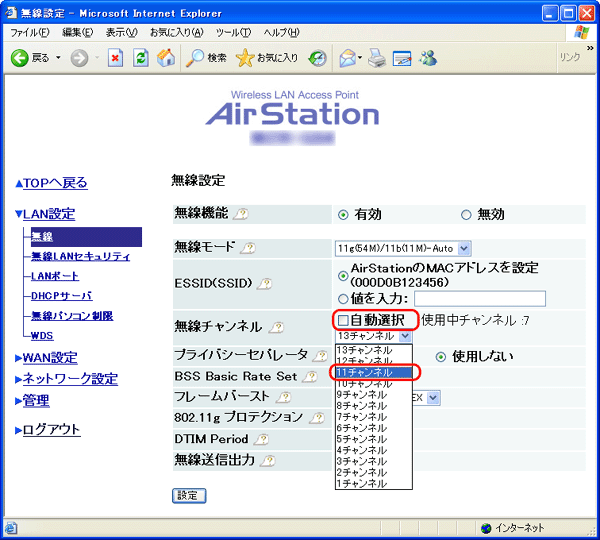This screenshot has width=600, height=540.
Task: Open help icon beside フレームバースト
Action: point(284,398)
